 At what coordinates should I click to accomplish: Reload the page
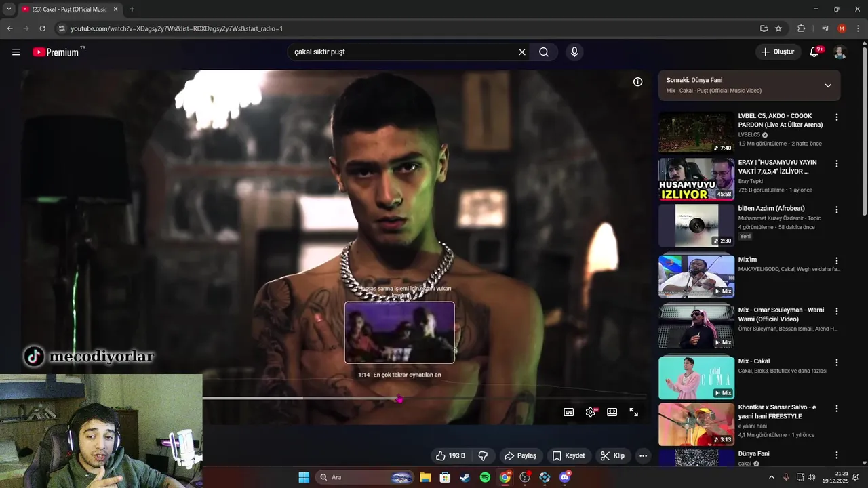point(42,28)
